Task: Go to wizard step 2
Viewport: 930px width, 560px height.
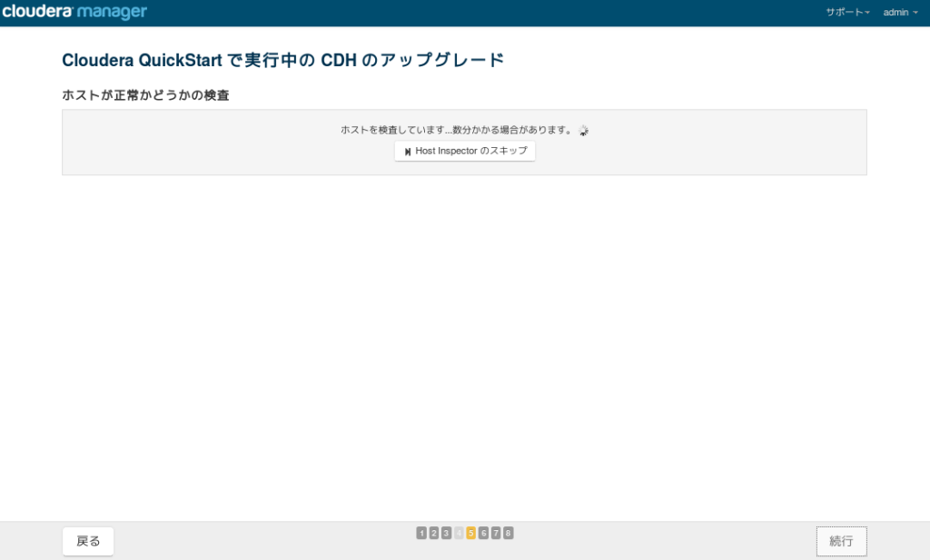Action: tap(434, 534)
